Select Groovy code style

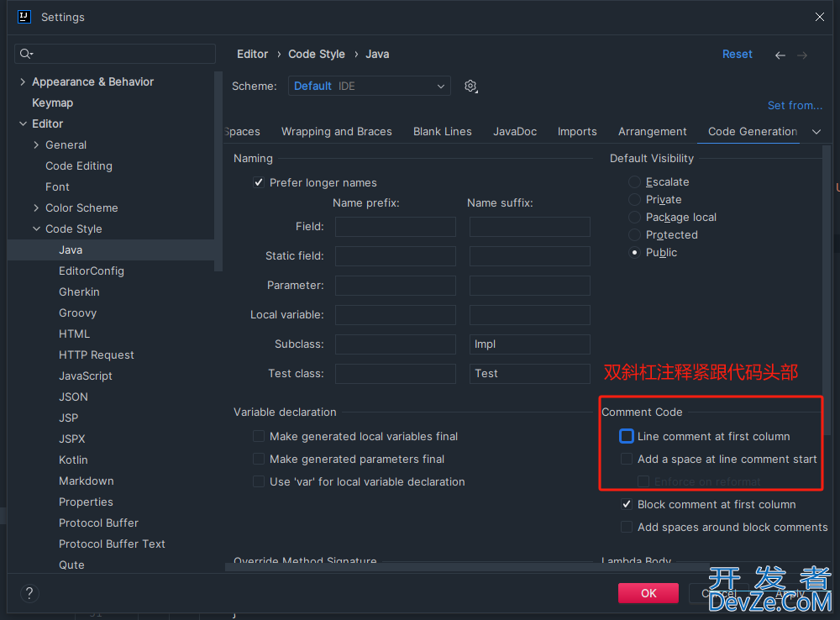[x=77, y=313]
